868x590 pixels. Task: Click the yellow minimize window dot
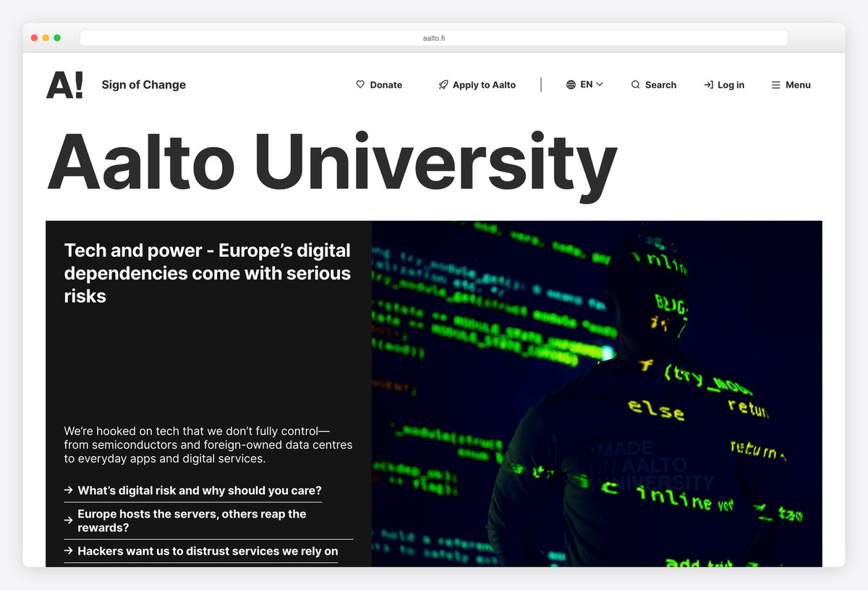[x=46, y=38]
